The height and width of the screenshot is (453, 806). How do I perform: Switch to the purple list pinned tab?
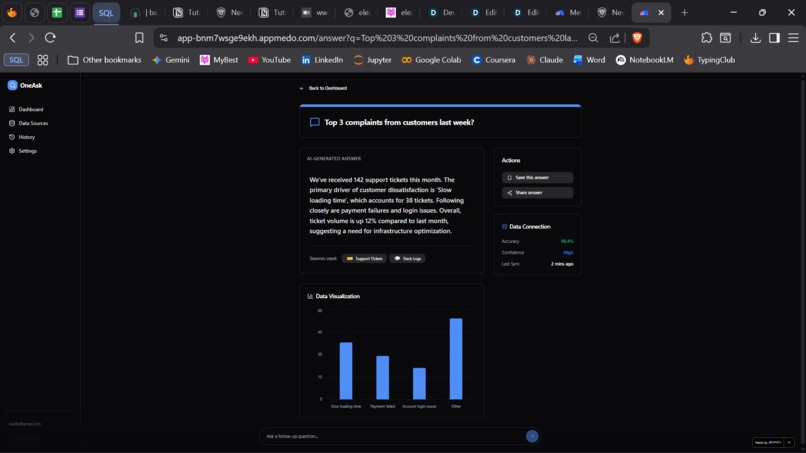(x=80, y=13)
